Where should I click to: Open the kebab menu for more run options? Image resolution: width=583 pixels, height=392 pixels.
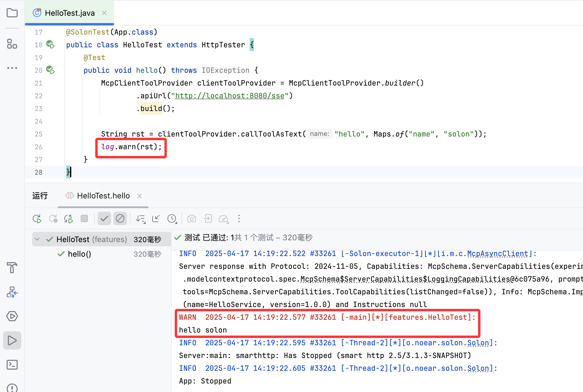(239, 218)
